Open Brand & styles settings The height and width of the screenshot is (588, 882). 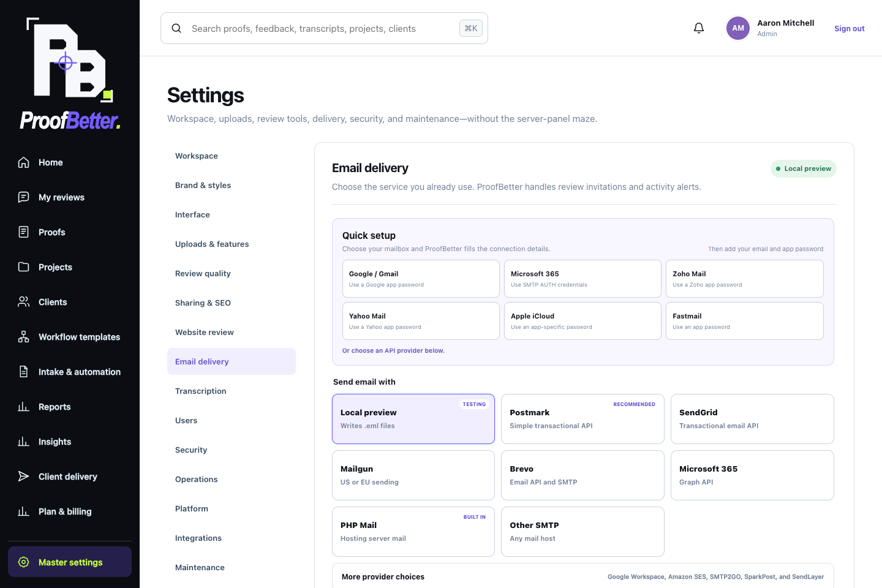click(x=232, y=186)
